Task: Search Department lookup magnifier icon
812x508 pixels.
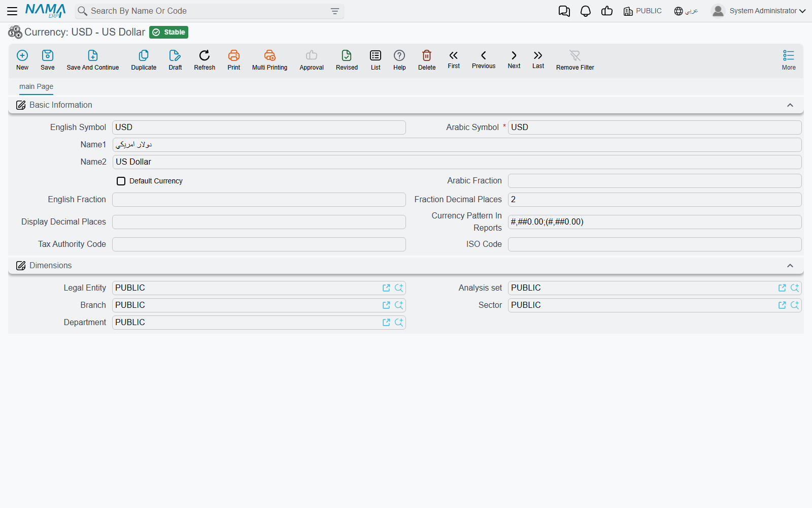Action: tap(399, 323)
